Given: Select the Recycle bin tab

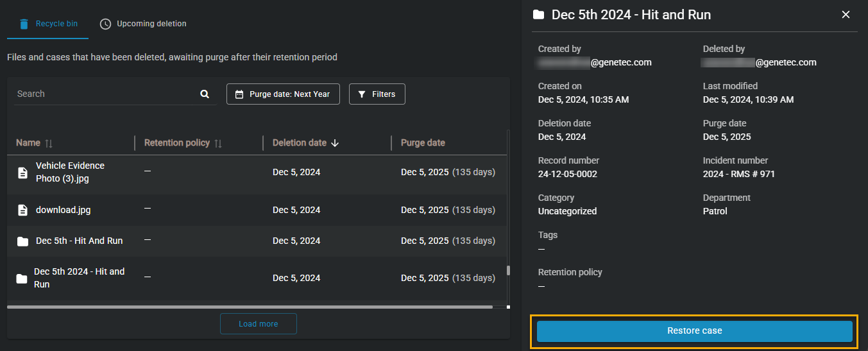Looking at the screenshot, I should (56, 24).
